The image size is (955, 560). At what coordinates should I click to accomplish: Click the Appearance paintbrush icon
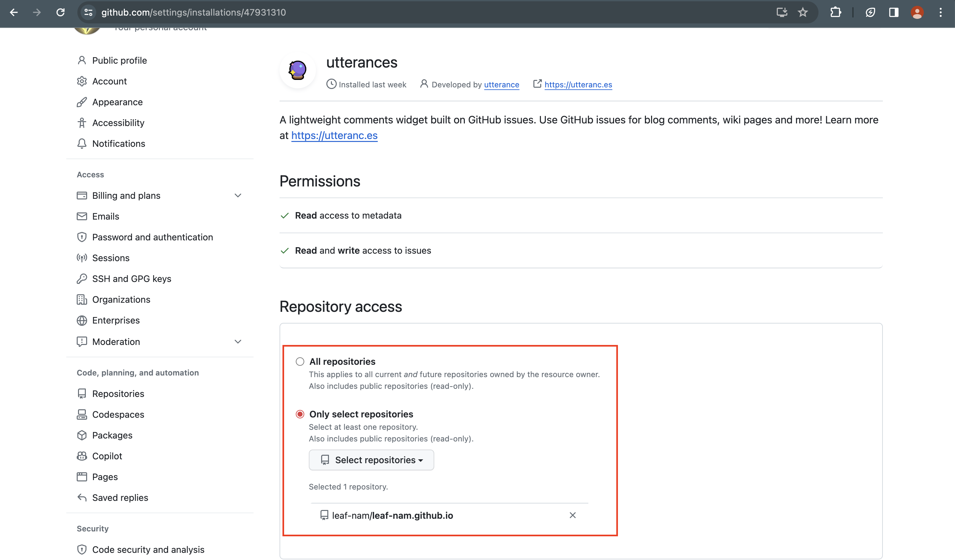tap(82, 102)
